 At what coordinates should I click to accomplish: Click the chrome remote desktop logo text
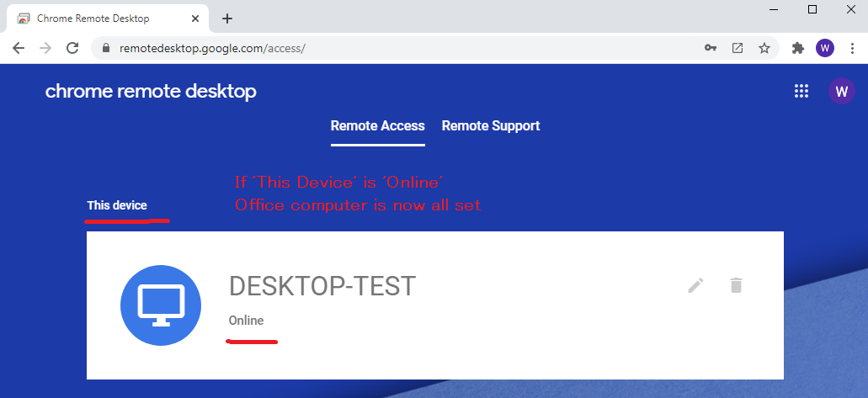pos(151,92)
